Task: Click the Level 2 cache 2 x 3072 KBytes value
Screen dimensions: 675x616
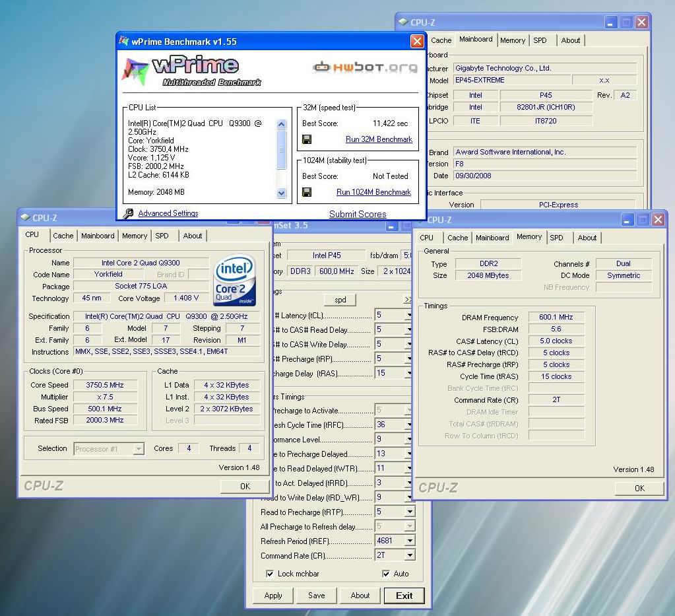Action: [226, 409]
